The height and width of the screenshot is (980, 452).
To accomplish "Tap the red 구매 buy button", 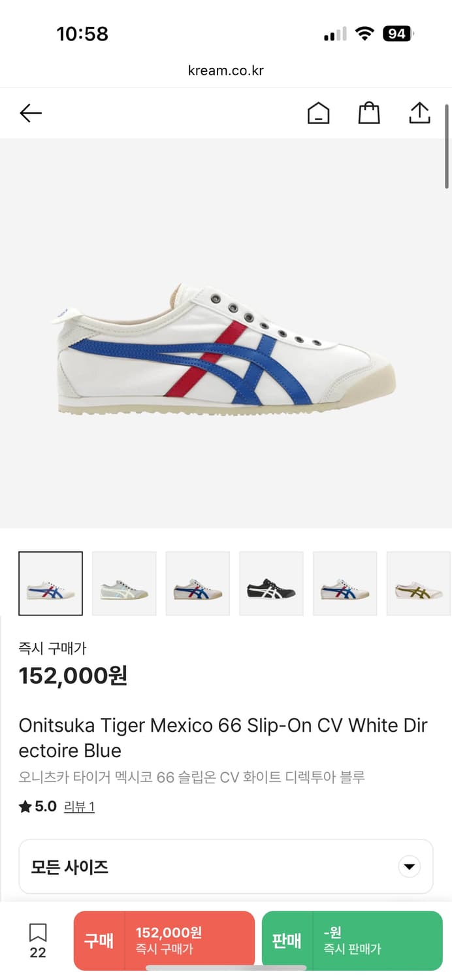I will click(x=164, y=941).
